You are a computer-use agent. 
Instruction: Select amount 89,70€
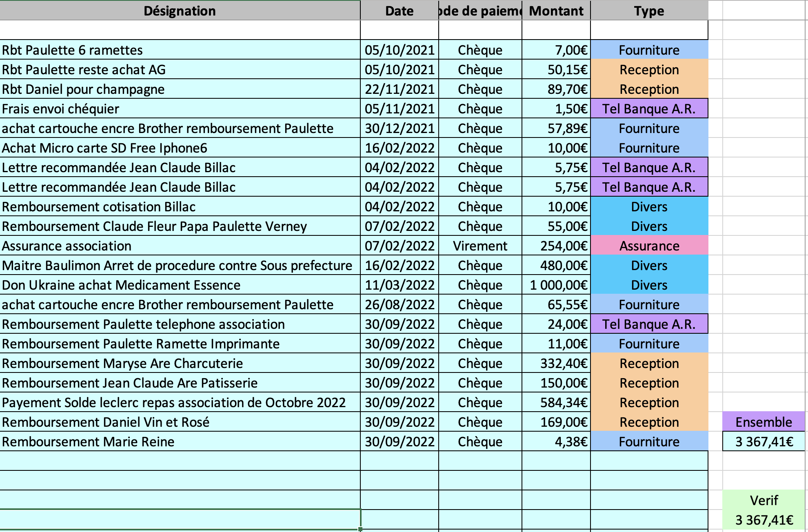[556, 89]
